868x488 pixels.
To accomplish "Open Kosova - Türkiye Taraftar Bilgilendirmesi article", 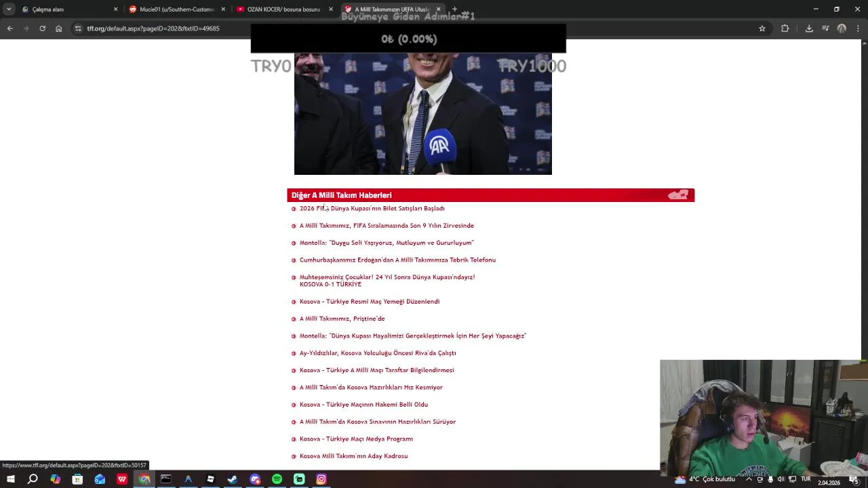I will click(x=376, y=370).
